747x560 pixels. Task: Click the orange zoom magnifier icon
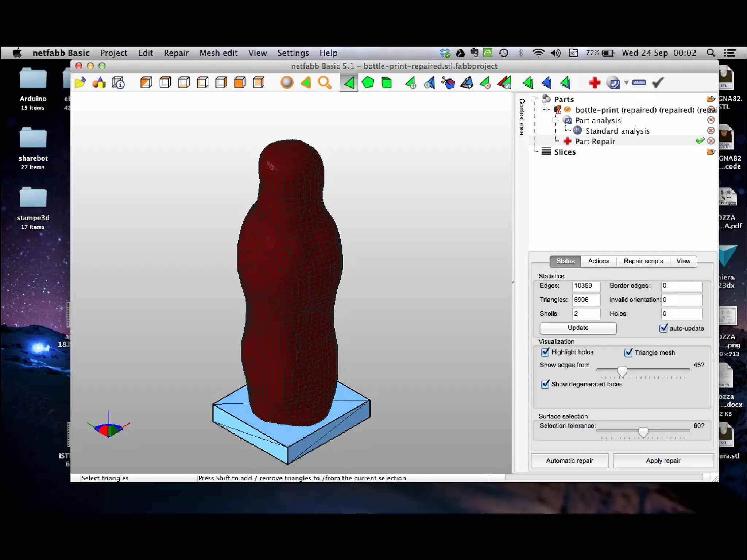pos(324,83)
